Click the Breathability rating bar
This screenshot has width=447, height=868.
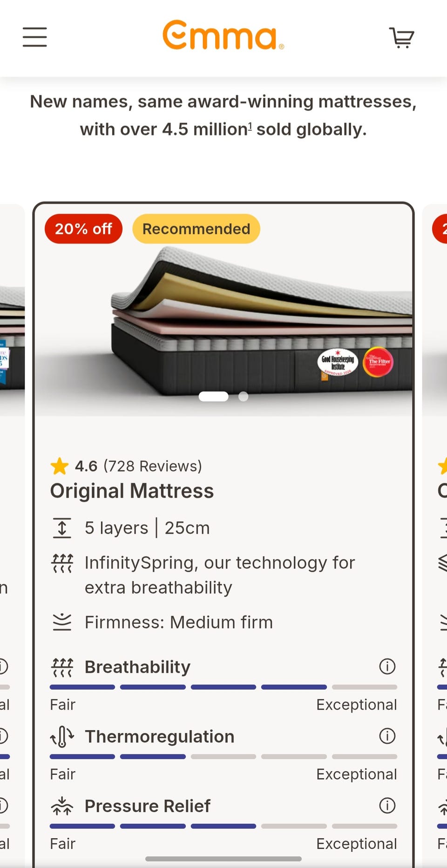tap(223, 687)
